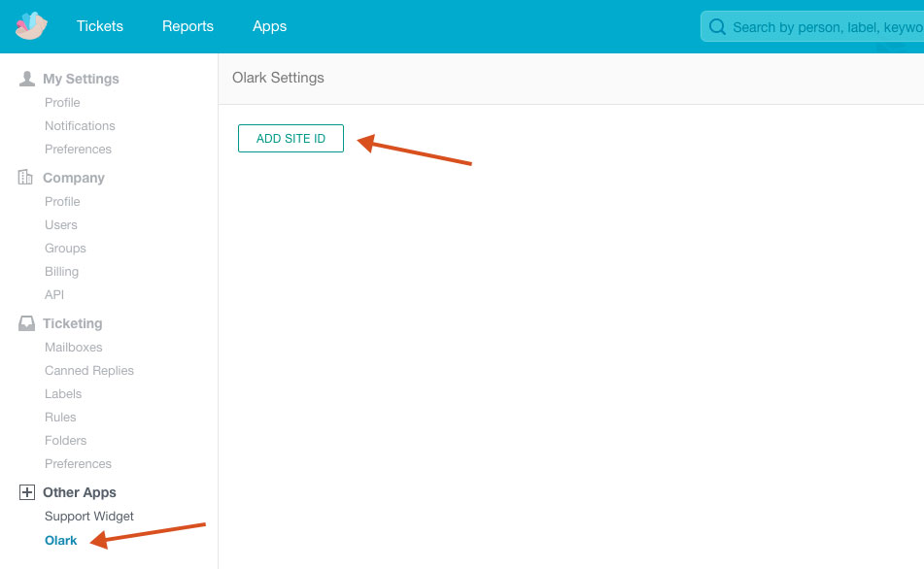The width and height of the screenshot is (924, 569).
Task: Go to the Apps menu
Action: click(x=269, y=26)
